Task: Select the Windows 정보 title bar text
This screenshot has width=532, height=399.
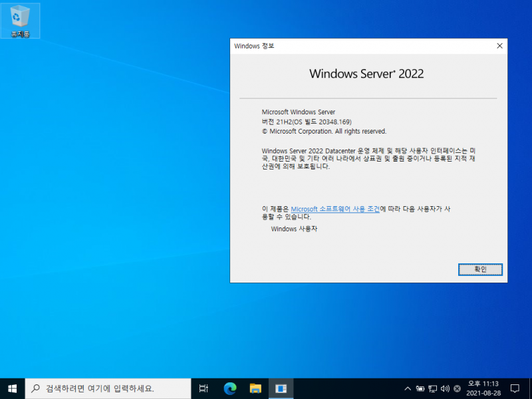Action: 249,46
